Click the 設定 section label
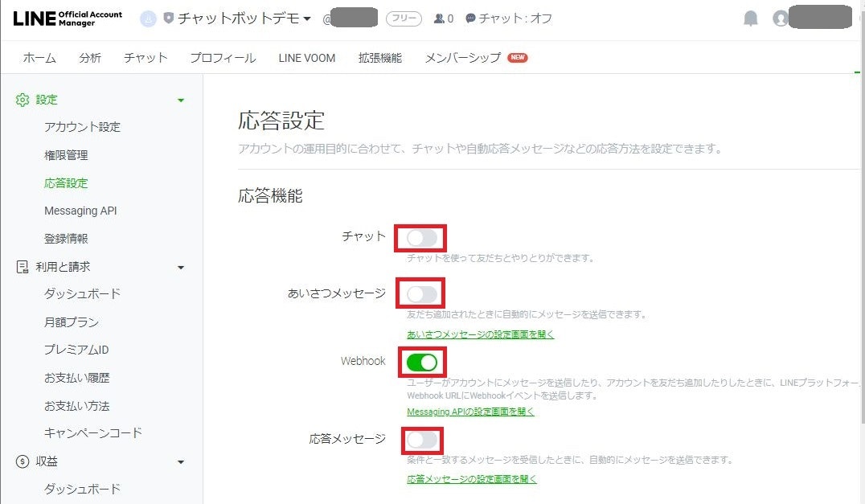This screenshot has height=504, width=865. click(x=47, y=100)
